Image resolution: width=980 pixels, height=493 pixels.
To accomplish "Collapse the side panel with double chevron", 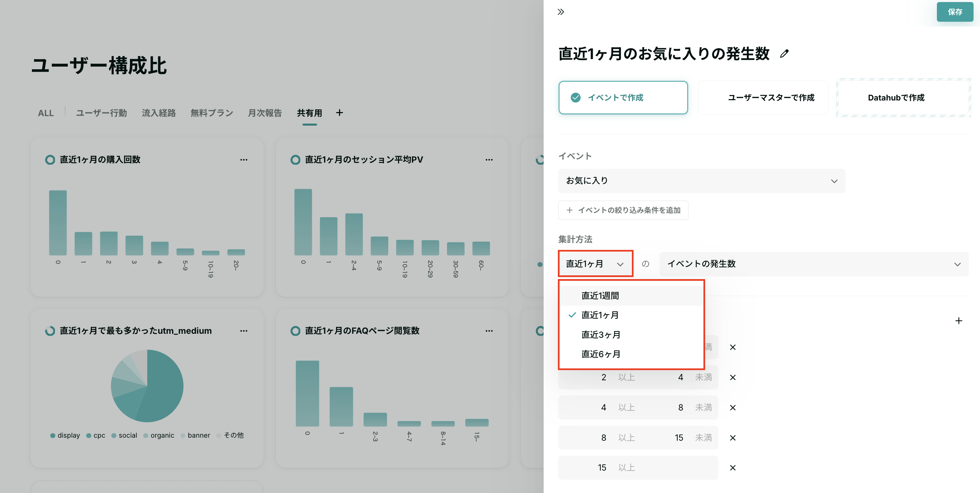I will tap(560, 12).
